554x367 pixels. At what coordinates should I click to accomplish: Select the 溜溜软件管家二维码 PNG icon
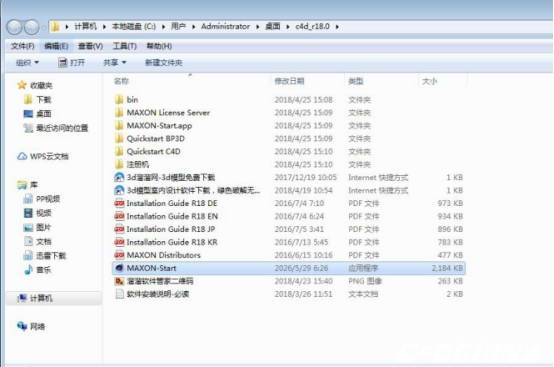pyautogui.click(x=119, y=281)
